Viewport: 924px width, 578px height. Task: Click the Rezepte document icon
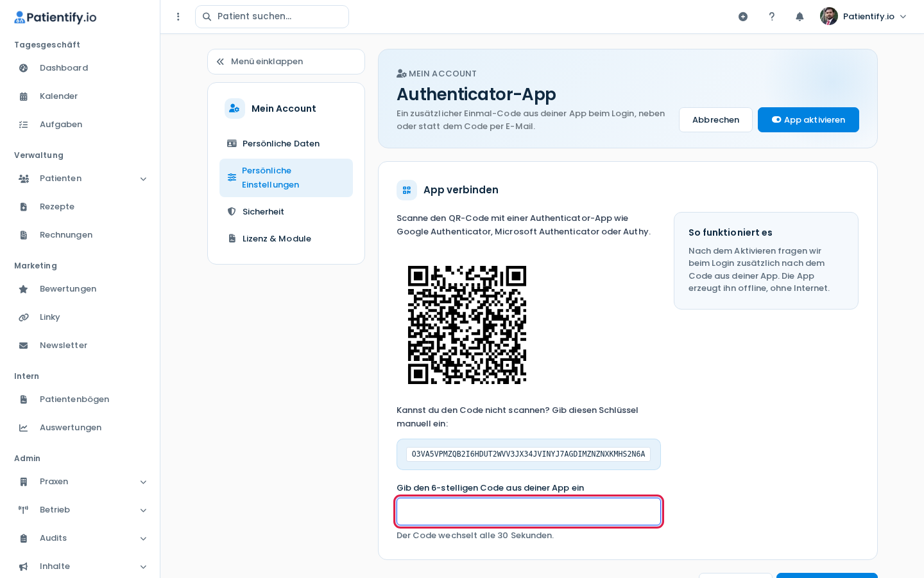tap(24, 207)
